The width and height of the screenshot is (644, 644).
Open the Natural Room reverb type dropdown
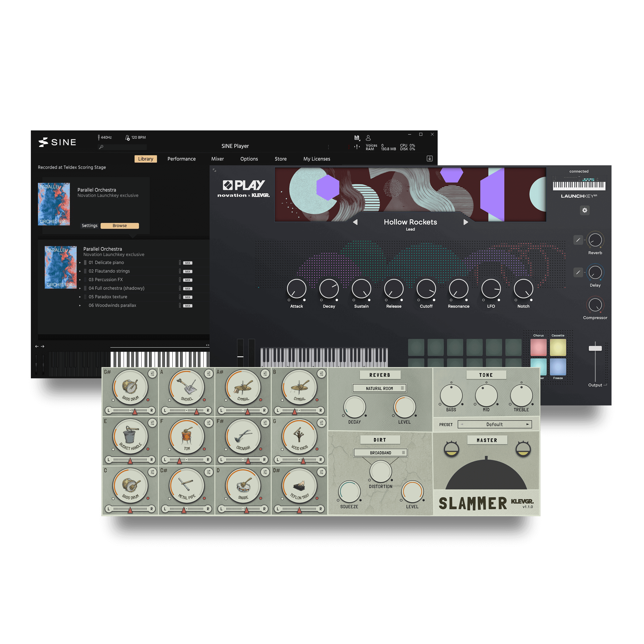pos(380,388)
